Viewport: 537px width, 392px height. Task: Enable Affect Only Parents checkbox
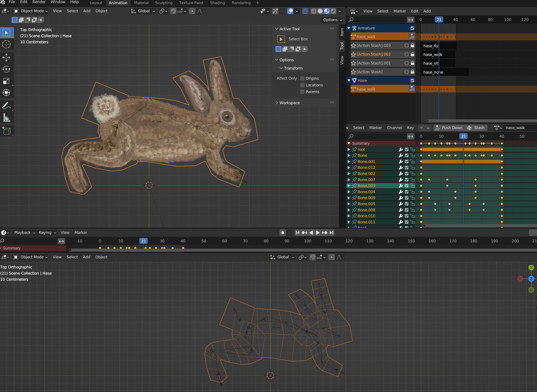pos(302,92)
